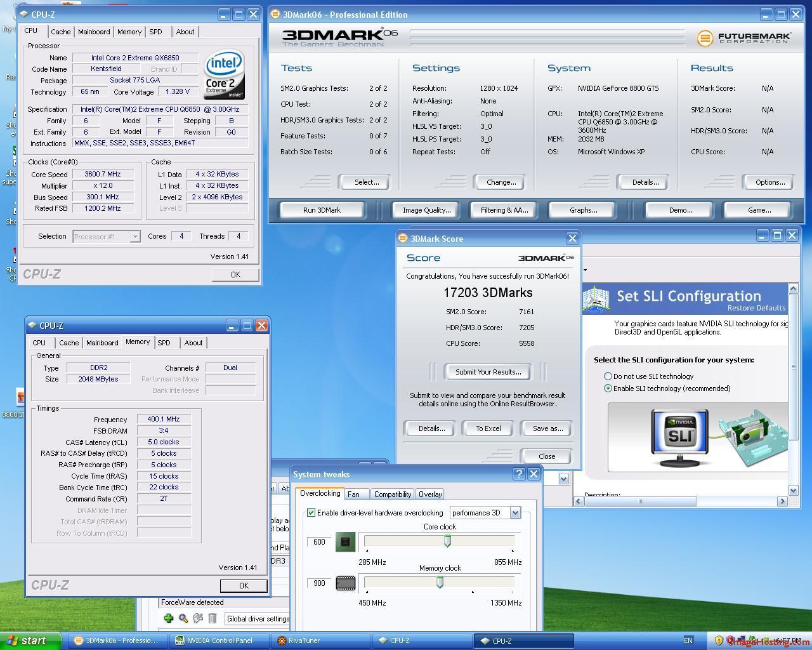The width and height of the screenshot is (812, 650).
Task: Click the green plus add icon in RivaTuner
Action: [x=168, y=618]
